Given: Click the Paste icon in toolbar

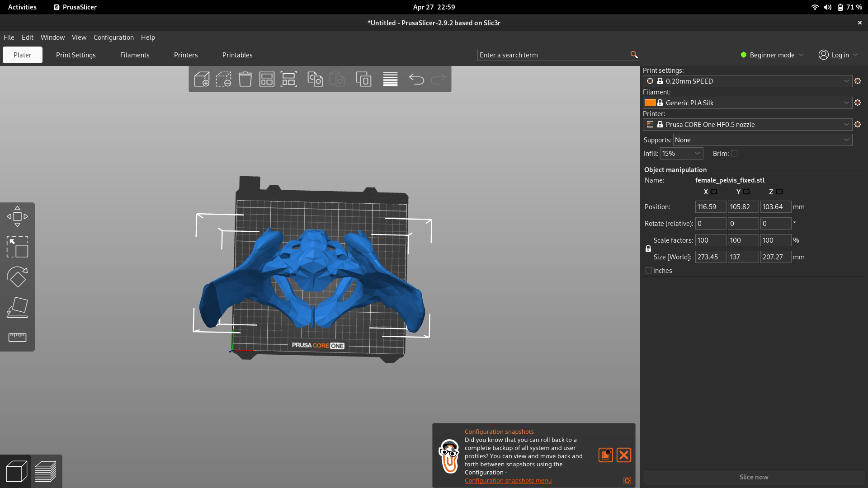Looking at the screenshot, I should click(337, 79).
